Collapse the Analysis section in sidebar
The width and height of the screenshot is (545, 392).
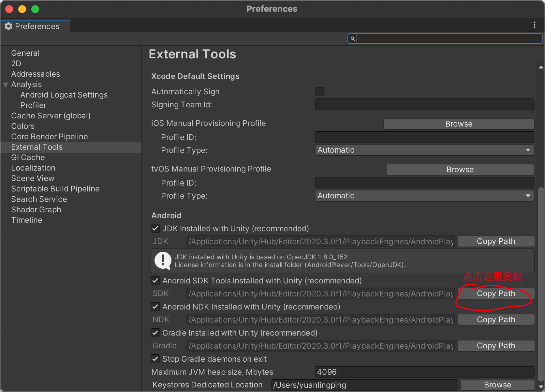click(x=5, y=84)
